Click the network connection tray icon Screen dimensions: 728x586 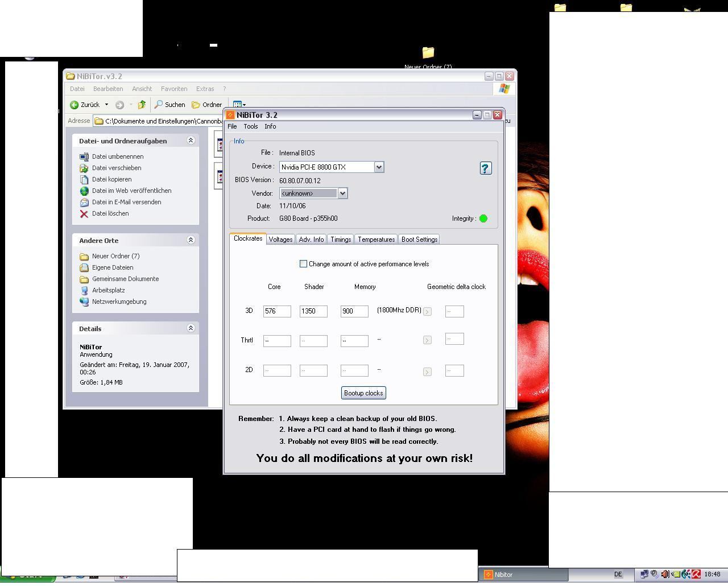point(644,575)
